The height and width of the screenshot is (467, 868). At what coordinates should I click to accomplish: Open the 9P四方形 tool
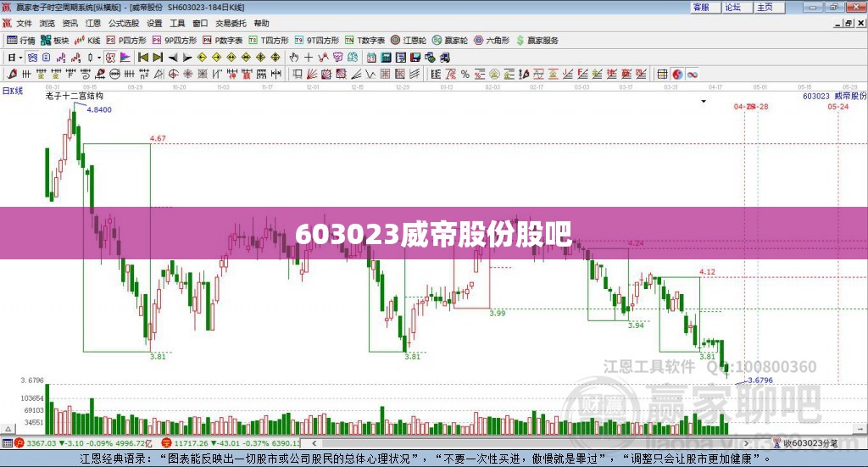(175, 40)
